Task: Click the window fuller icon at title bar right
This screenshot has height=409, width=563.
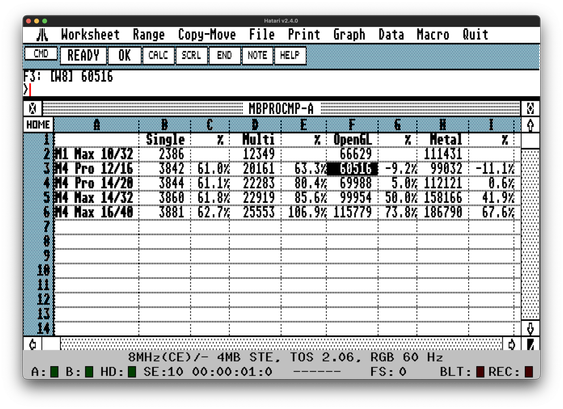Action: pos(530,108)
